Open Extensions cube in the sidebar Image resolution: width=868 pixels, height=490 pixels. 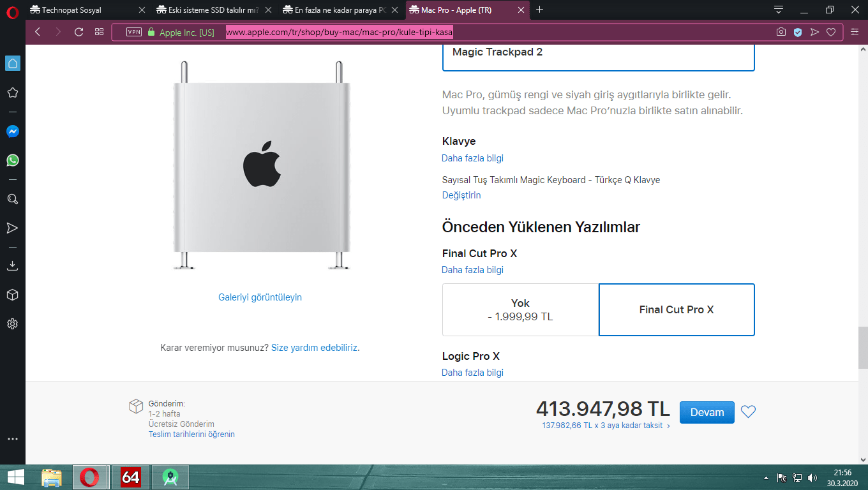[x=12, y=295]
